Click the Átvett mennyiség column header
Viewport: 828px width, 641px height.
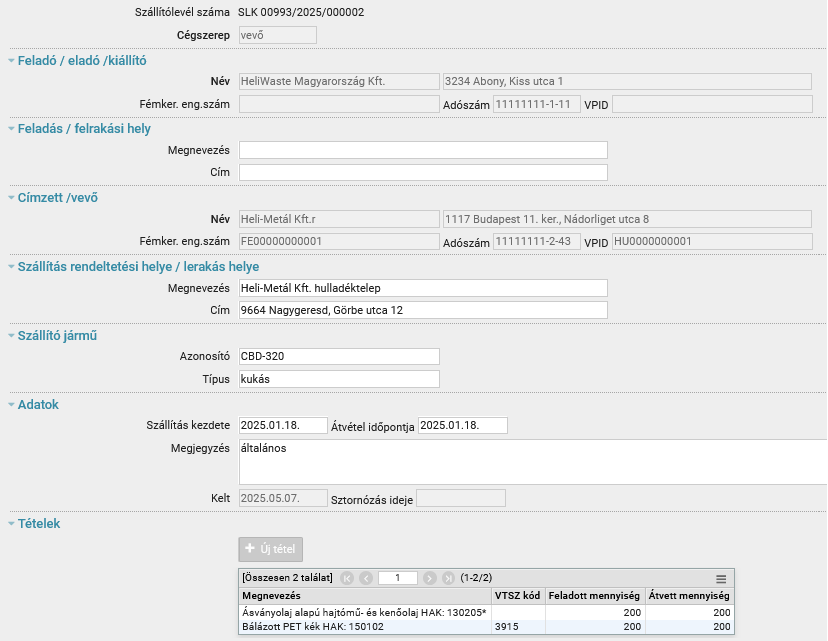689,596
